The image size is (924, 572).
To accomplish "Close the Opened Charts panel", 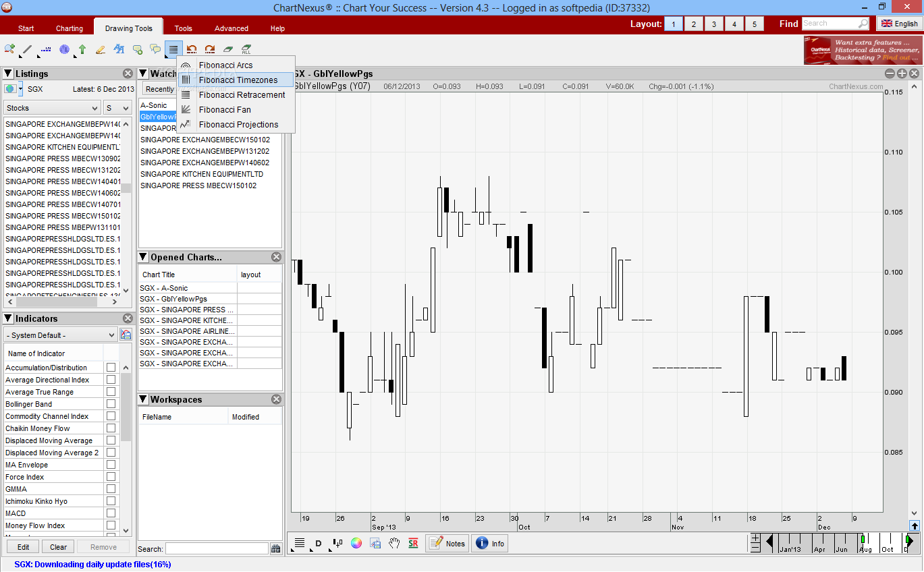I will point(276,257).
